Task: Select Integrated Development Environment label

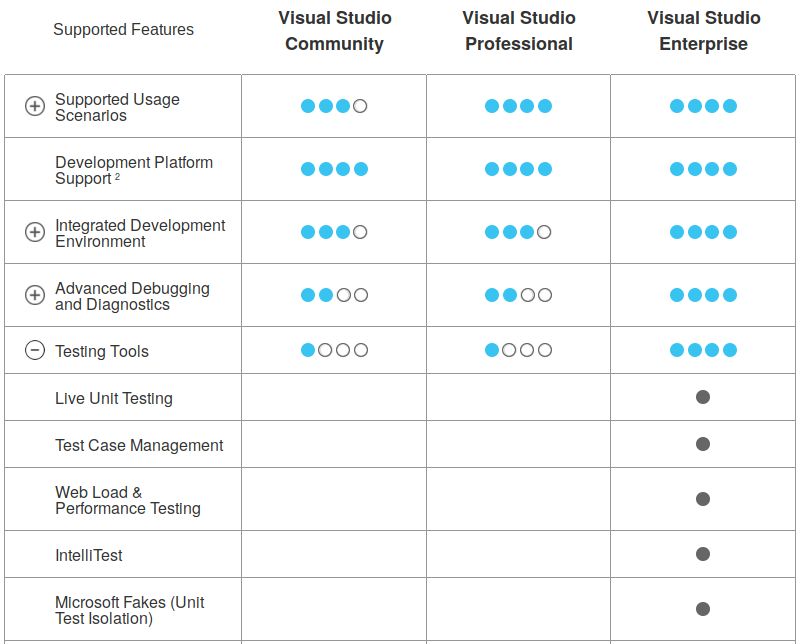Action: coord(140,233)
